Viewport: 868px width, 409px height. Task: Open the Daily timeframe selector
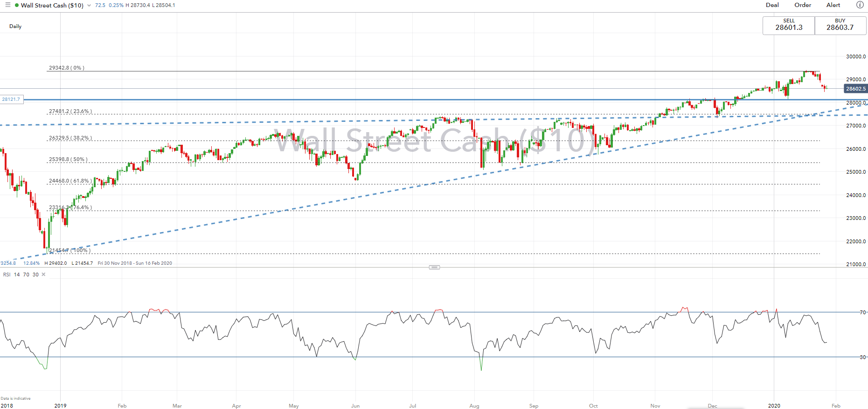pos(15,27)
